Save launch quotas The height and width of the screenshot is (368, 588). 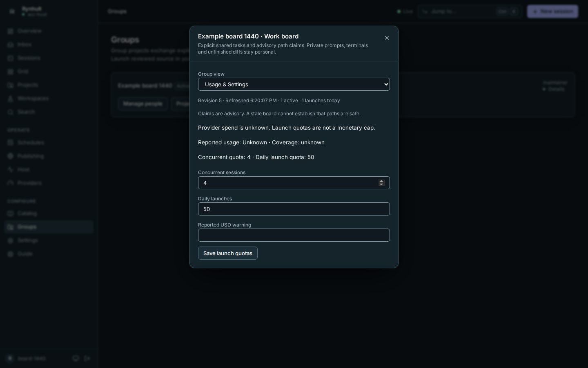[228, 253]
